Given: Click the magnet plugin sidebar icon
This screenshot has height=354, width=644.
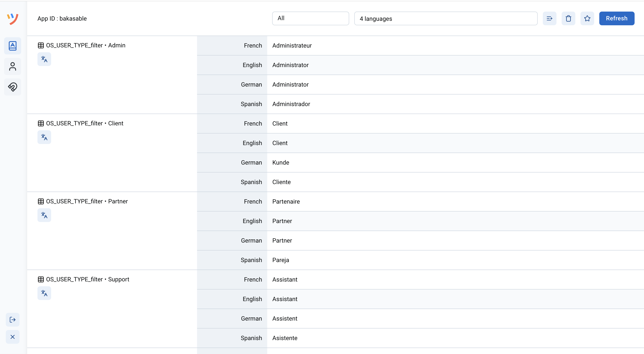Looking at the screenshot, I should [12, 87].
